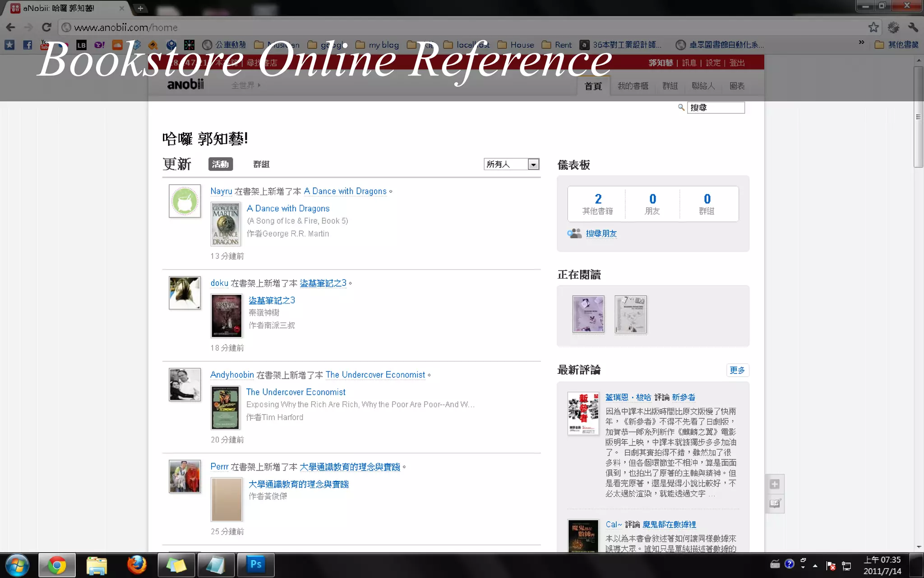This screenshot has width=924, height=578.
Task: Open the Yahoo bookmark icon
Action: click(99, 45)
